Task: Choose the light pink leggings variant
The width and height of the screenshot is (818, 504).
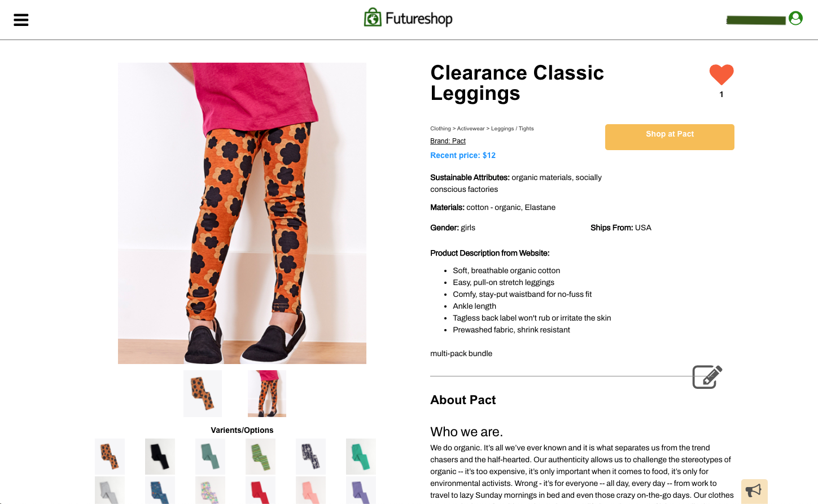Action: [310, 490]
